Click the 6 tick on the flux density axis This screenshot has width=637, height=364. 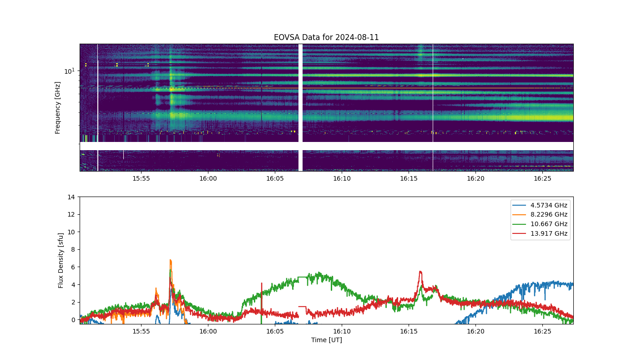pyautogui.click(x=73, y=267)
